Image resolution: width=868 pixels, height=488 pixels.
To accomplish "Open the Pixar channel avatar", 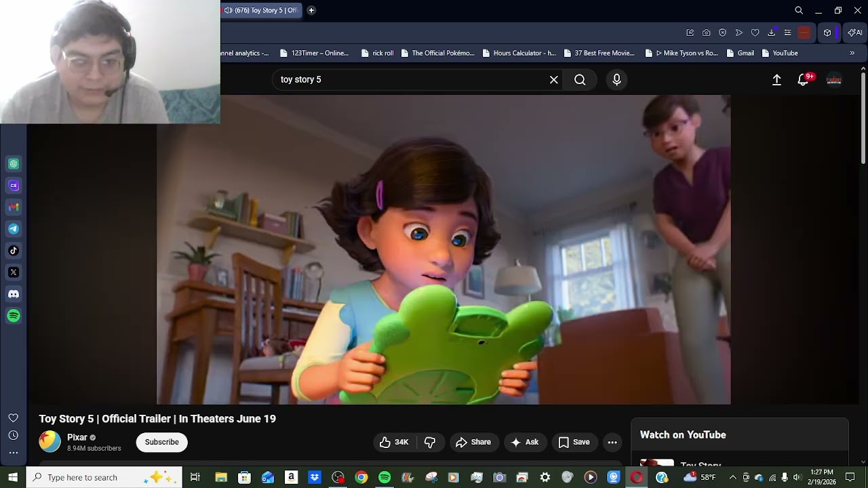I will pos(50,442).
